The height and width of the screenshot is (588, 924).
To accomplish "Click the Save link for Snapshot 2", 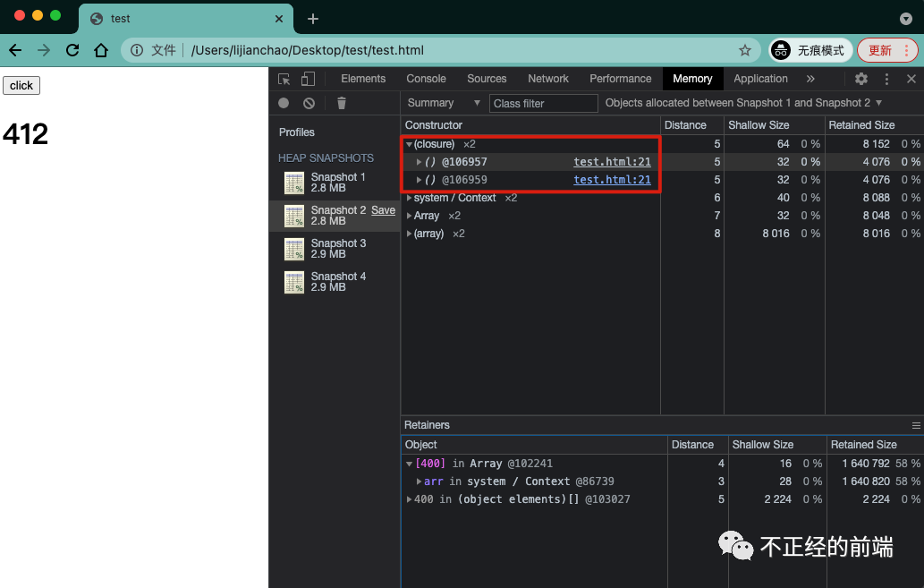I will click(383, 210).
